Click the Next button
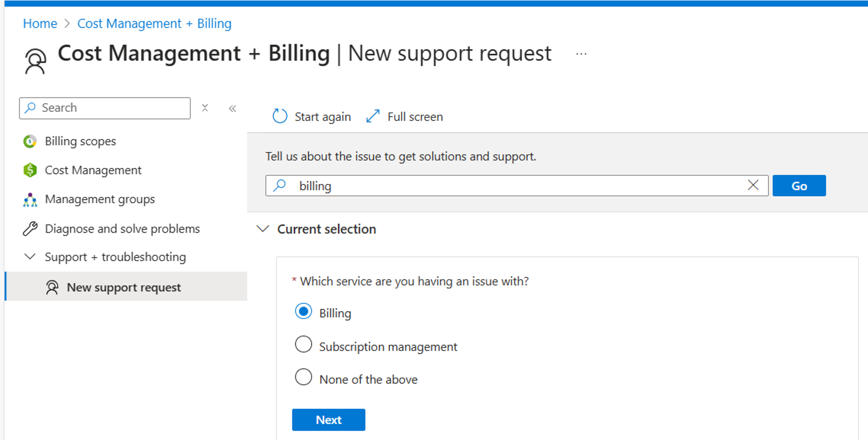This screenshot has height=440, width=868. click(x=328, y=420)
